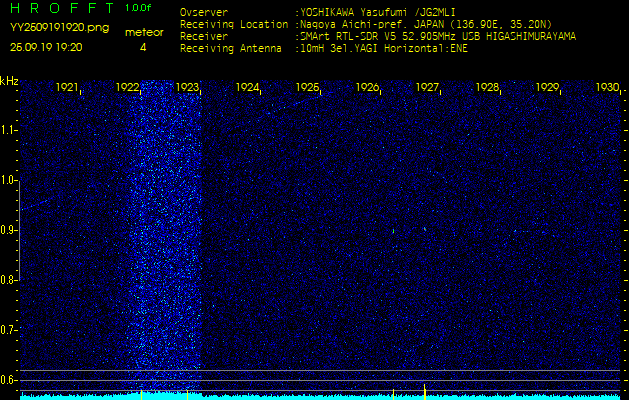Click the 1924 time axis label
The image size is (629, 400).
(x=247, y=87)
